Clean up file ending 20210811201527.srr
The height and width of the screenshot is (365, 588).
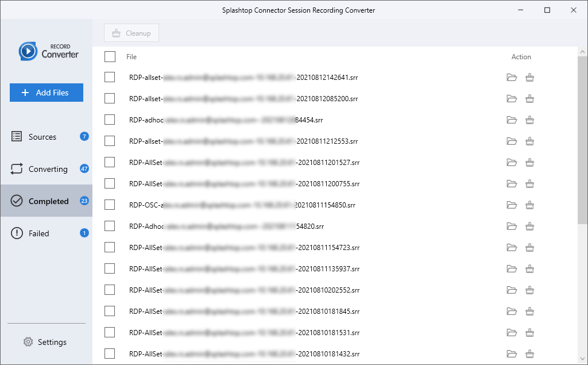tap(529, 163)
